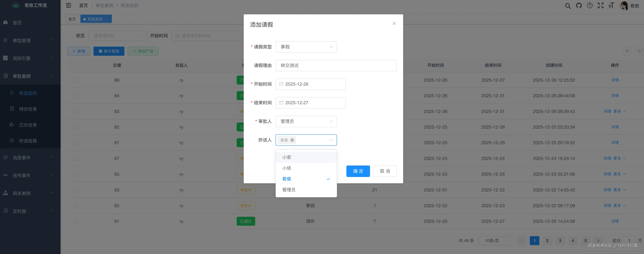Viewport: 644px width, 254px height.
Task: Check the checkbox for row 61
Action: 76,221
